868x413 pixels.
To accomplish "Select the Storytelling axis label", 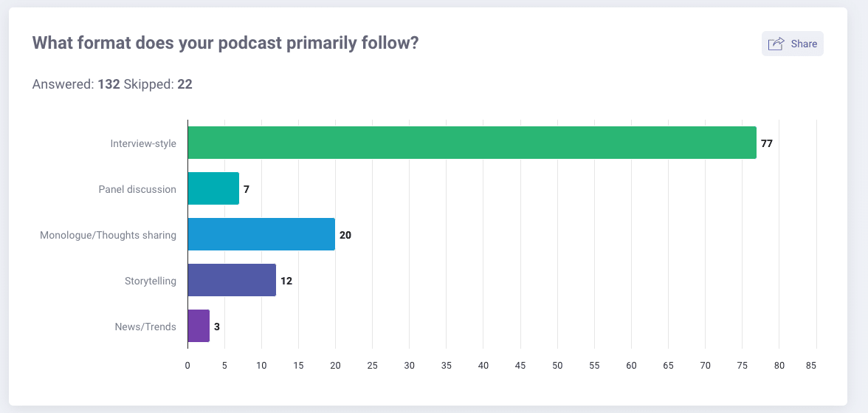I will [150, 281].
